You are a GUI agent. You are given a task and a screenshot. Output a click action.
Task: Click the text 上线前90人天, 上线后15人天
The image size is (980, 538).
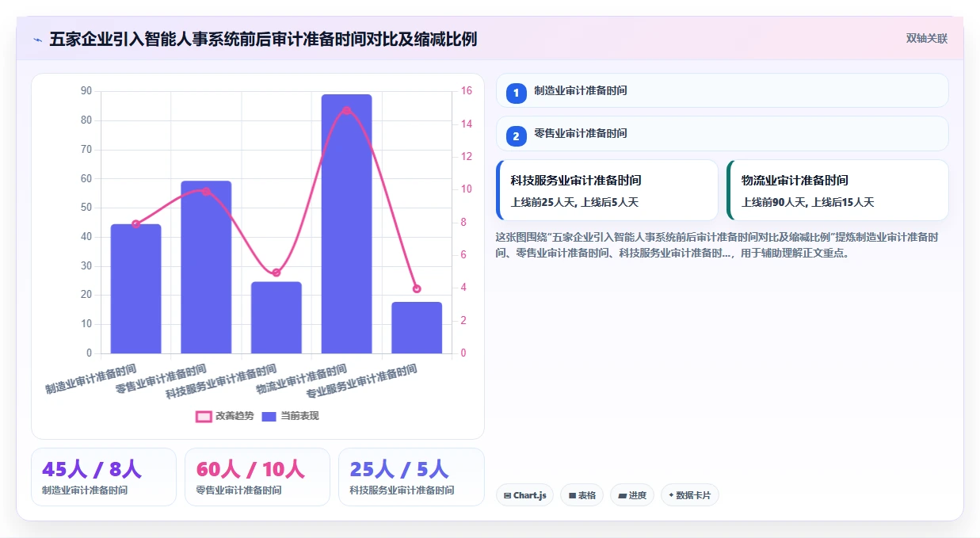tap(808, 203)
